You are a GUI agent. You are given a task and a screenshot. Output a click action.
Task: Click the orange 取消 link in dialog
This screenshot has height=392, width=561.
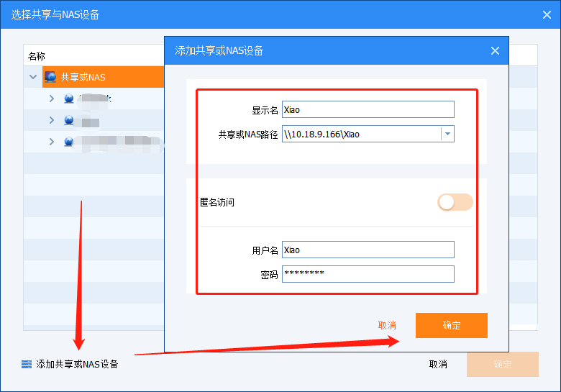387,326
